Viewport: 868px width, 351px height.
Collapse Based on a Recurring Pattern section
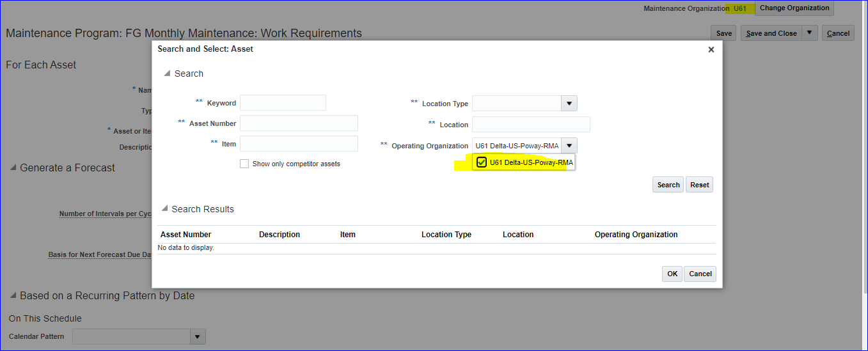(x=13, y=295)
